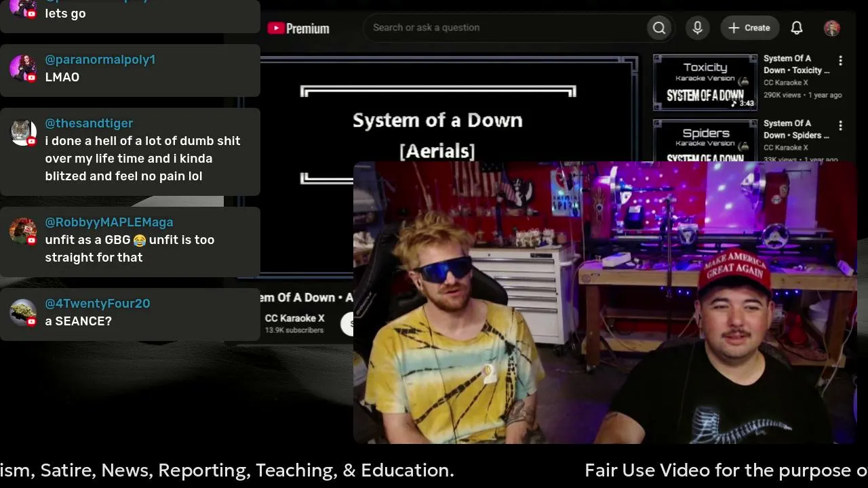
Task: Click the avatar of @thesandtiger in chat
Action: tap(23, 131)
